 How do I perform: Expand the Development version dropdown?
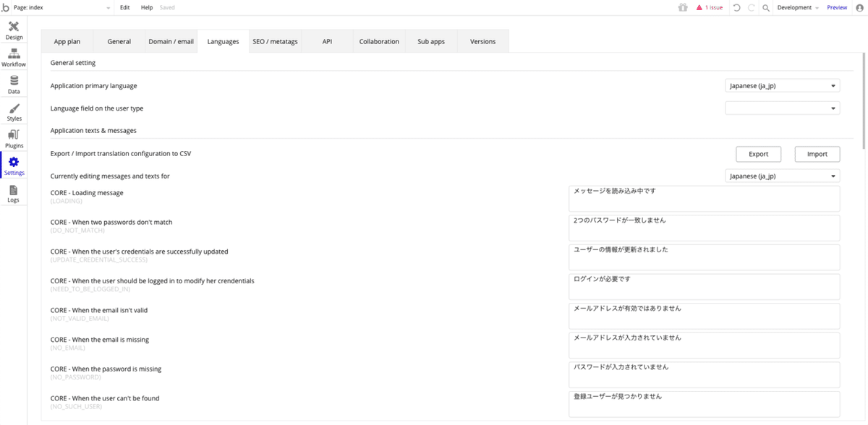tap(798, 7)
